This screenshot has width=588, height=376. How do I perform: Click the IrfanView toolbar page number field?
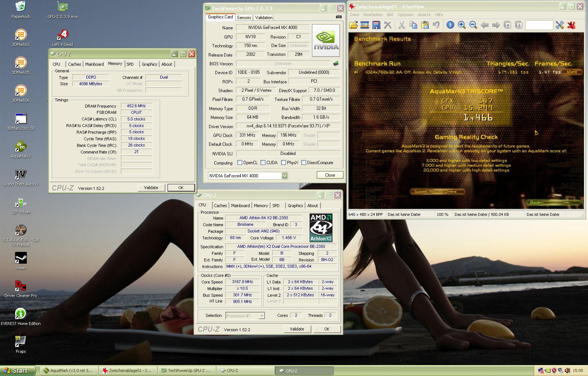pyautogui.click(x=539, y=25)
